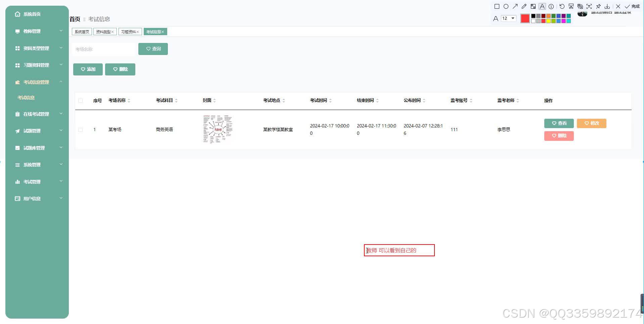
Task: Click the 教师管理 monitor icon
Action: click(17, 31)
